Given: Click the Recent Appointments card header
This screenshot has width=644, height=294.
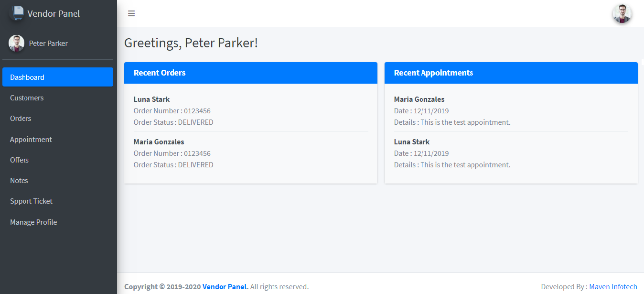Looking at the screenshot, I should 511,73.
